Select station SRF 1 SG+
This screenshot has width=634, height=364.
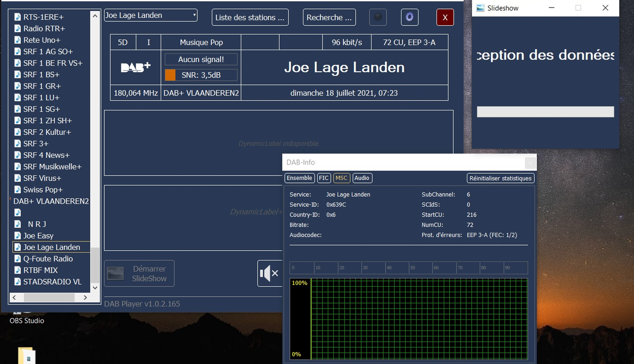(42, 109)
